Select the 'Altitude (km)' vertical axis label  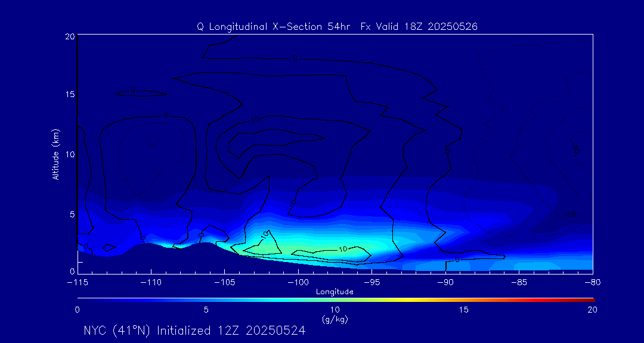[55, 154]
